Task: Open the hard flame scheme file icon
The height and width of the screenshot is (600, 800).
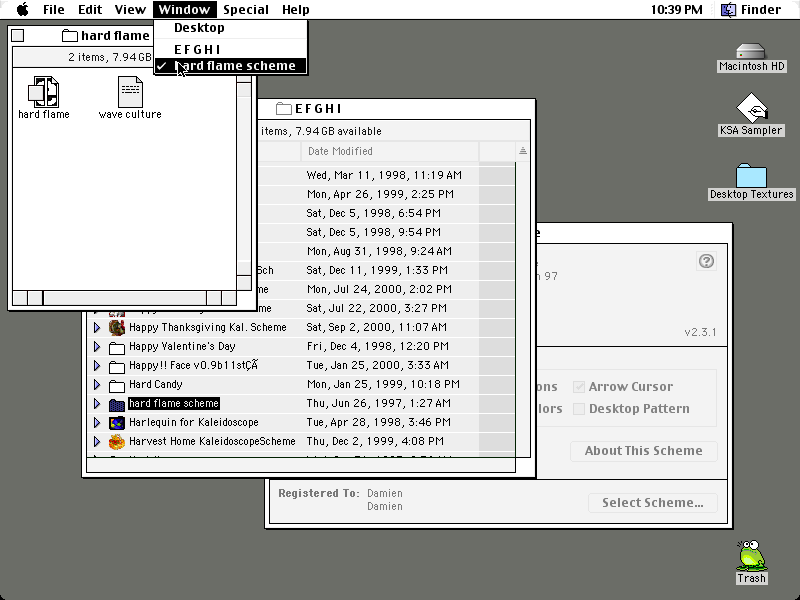Action: click(43, 92)
